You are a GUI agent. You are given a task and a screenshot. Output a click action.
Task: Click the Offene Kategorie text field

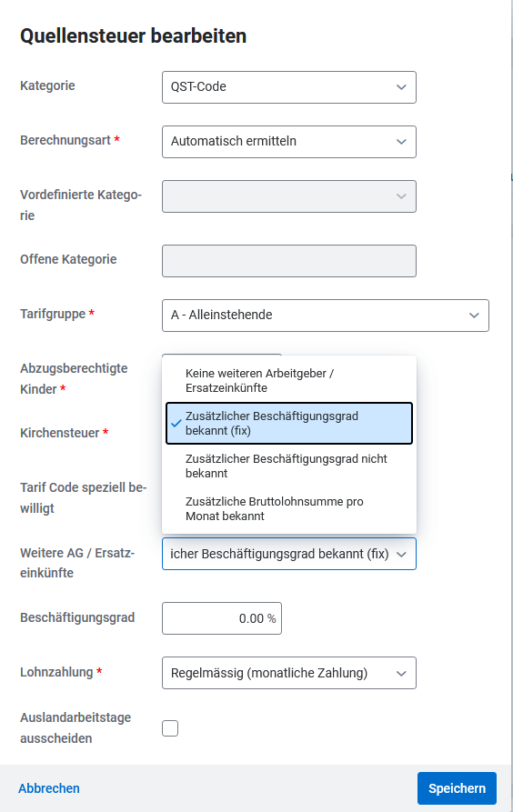coord(288,261)
